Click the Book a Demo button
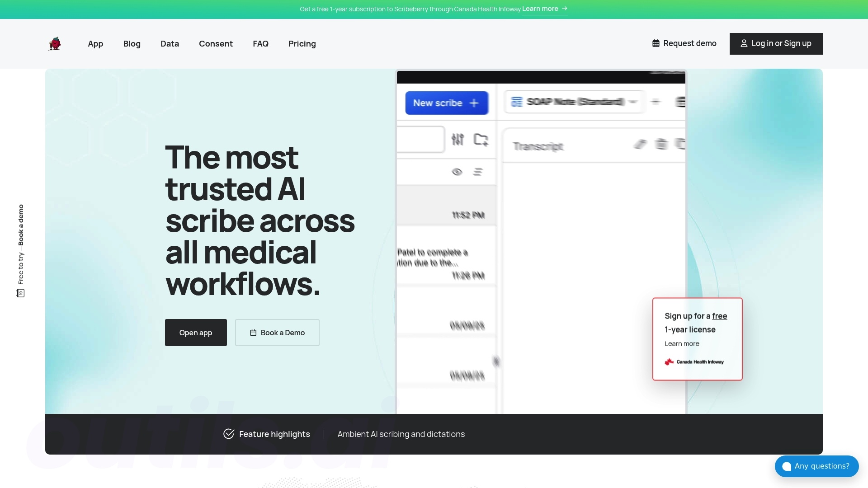The width and height of the screenshot is (868, 488). (x=277, y=333)
